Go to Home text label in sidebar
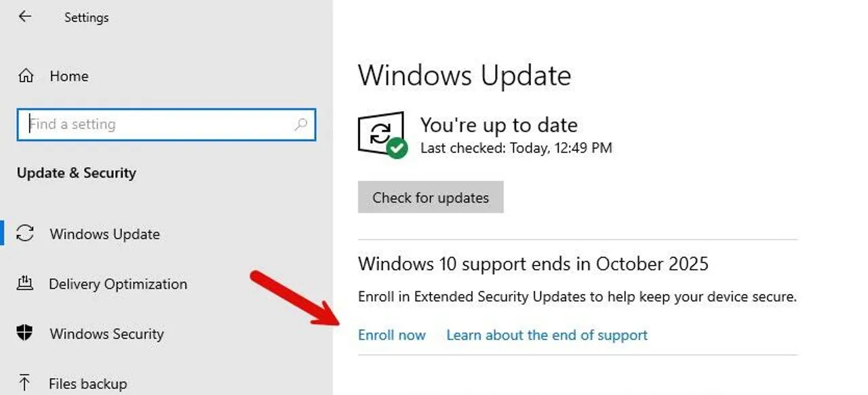 (69, 76)
